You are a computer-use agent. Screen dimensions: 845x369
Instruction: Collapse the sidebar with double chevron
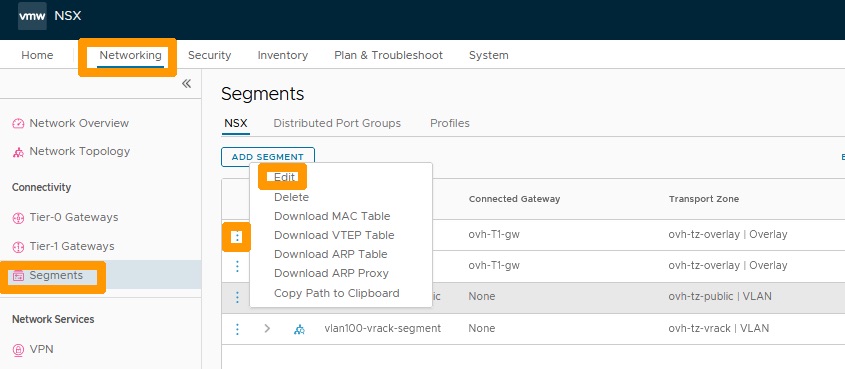(186, 83)
